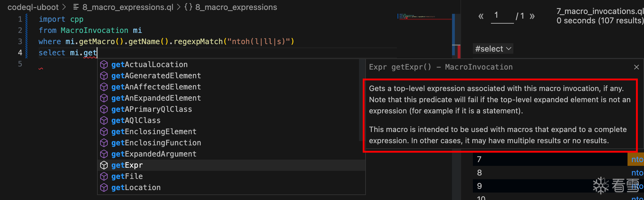Click the cube icon beside getExpr

click(x=104, y=165)
